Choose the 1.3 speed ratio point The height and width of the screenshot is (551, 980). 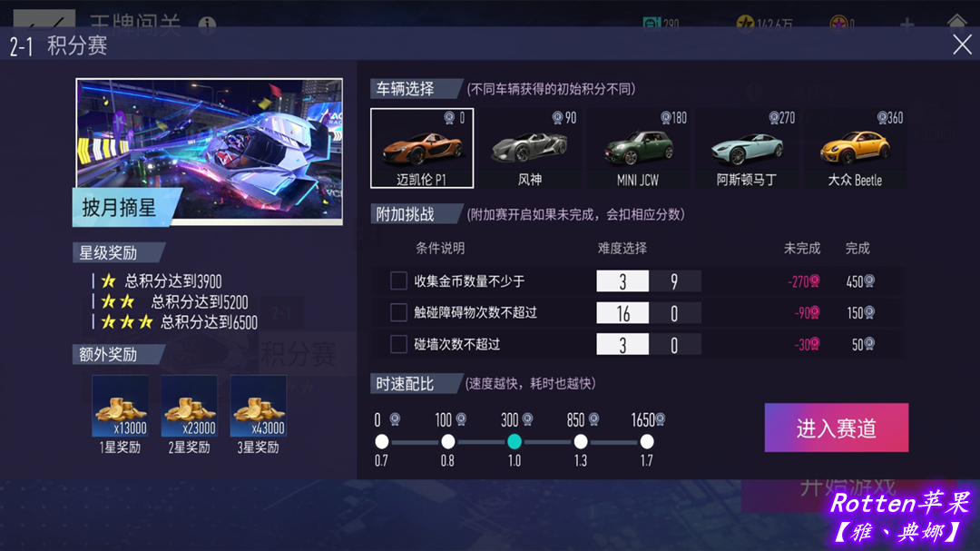(581, 441)
